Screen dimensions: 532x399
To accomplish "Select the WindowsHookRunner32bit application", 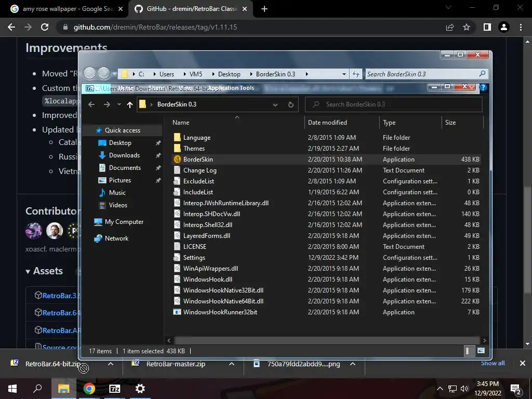I will pos(220,312).
